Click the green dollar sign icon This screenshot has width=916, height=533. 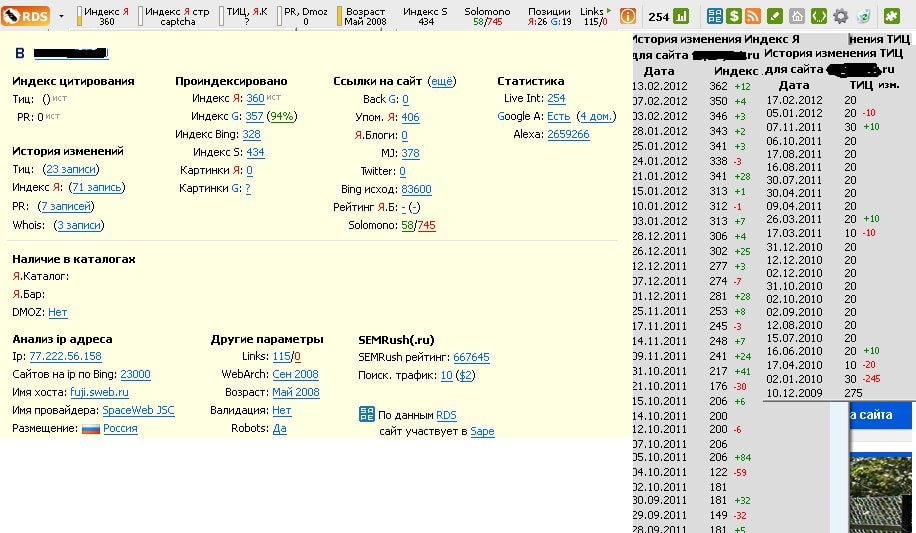[735, 16]
